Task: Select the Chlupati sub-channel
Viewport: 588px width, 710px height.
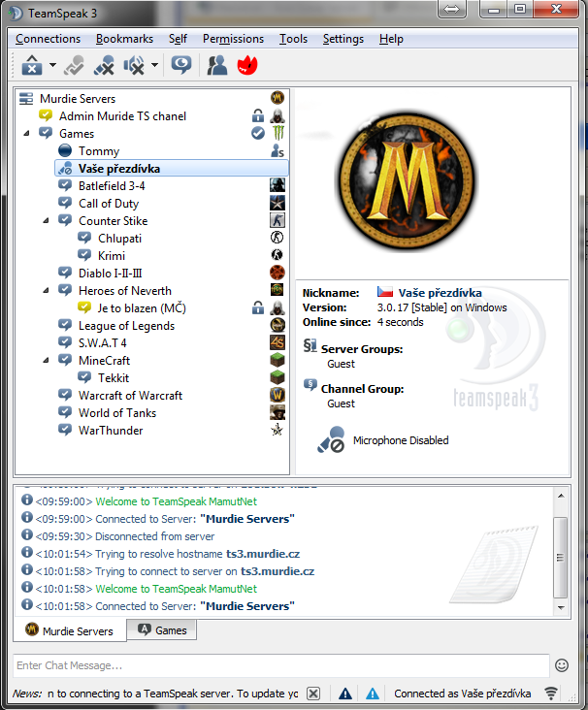Action: pyautogui.click(x=119, y=239)
